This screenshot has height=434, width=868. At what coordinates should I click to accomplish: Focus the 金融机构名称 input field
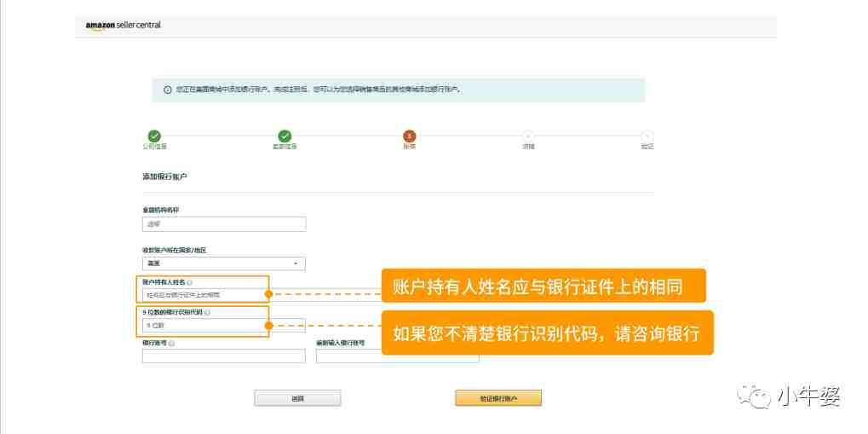click(224, 224)
